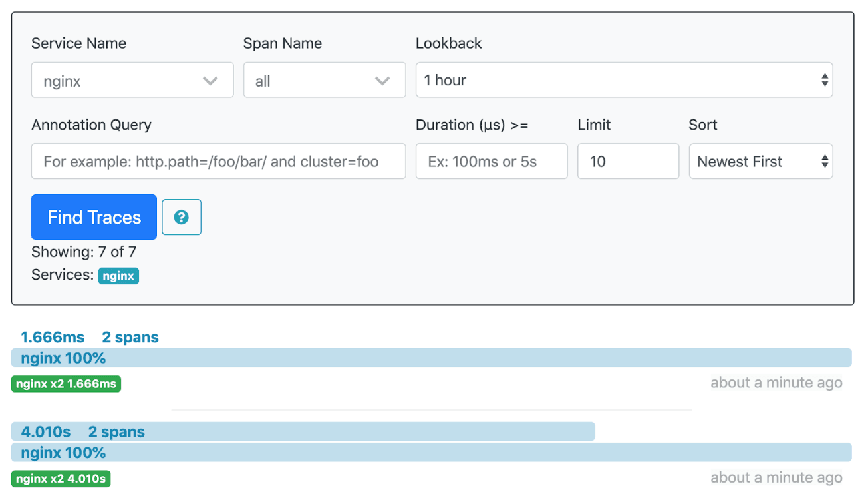Click the Service Name dropdown chevron arrow
Image resolution: width=868 pixels, height=500 pixels.
[x=210, y=81]
